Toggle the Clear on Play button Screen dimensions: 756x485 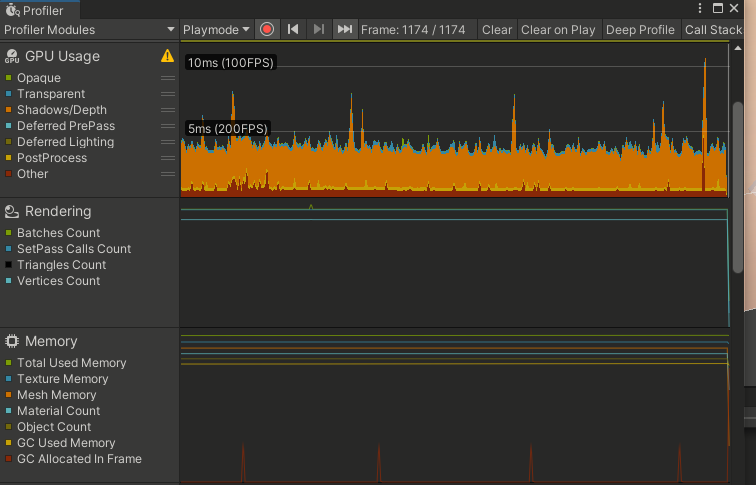pos(558,29)
